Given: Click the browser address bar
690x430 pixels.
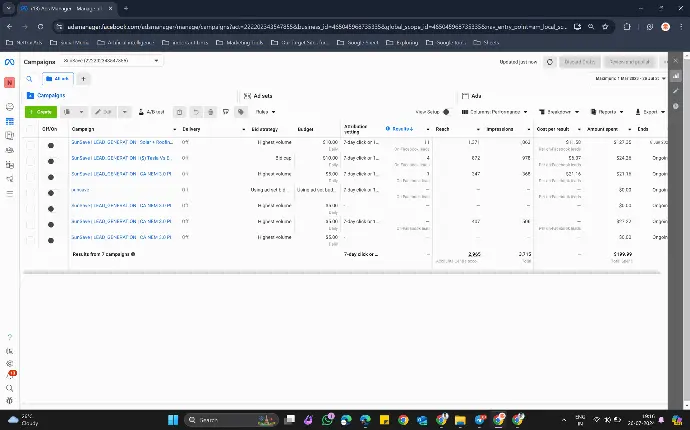Looking at the screenshot, I should [x=316, y=27].
